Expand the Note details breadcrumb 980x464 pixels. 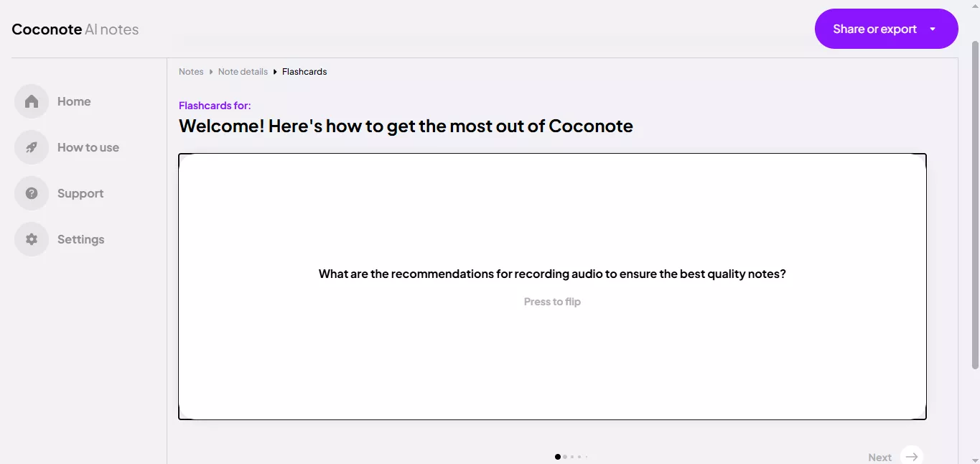243,71
